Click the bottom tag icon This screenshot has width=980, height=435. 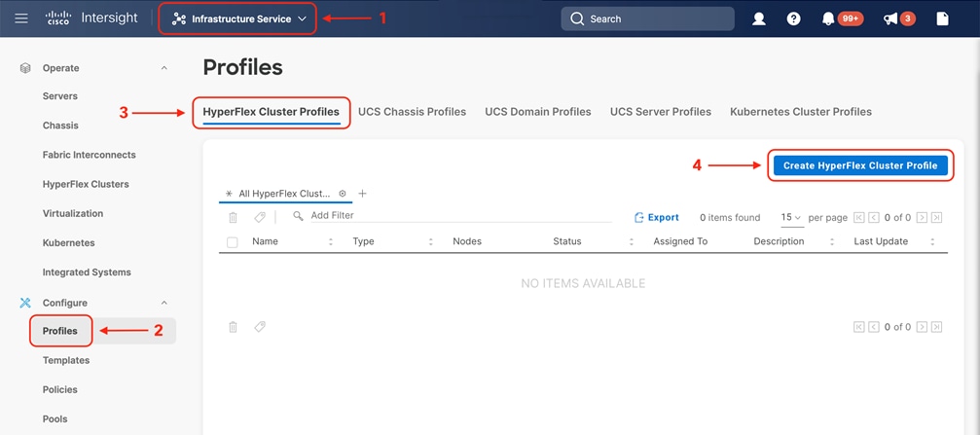pos(260,326)
